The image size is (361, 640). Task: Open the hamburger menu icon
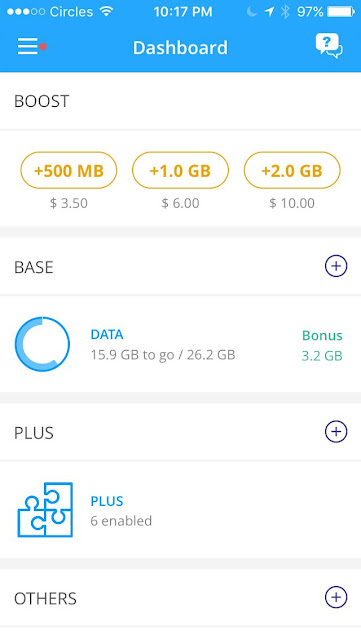click(x=31, y=47)
